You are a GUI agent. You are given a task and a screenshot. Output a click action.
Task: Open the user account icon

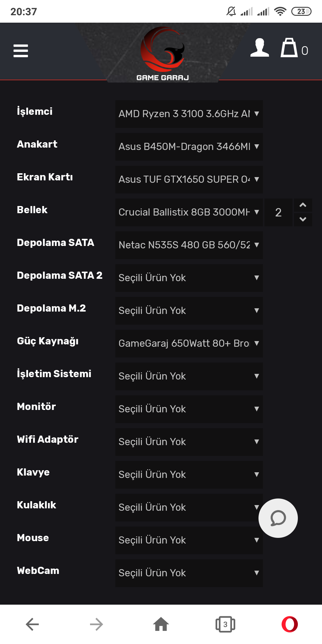(x=260, y=48)
